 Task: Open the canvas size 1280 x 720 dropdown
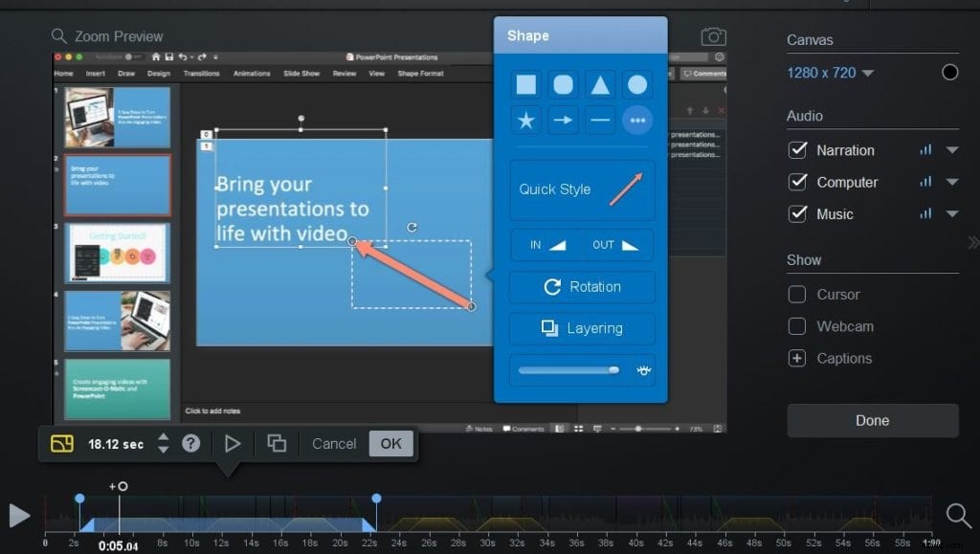pos(829,72)
